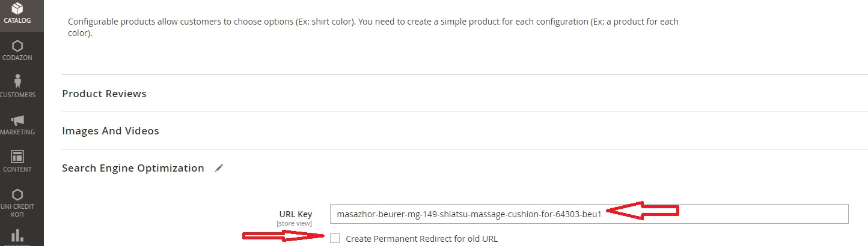The image size is (868, 246).
Task: Click the Marketing megaphone icon
Action: pyautogui.click(x=17, y=120)
